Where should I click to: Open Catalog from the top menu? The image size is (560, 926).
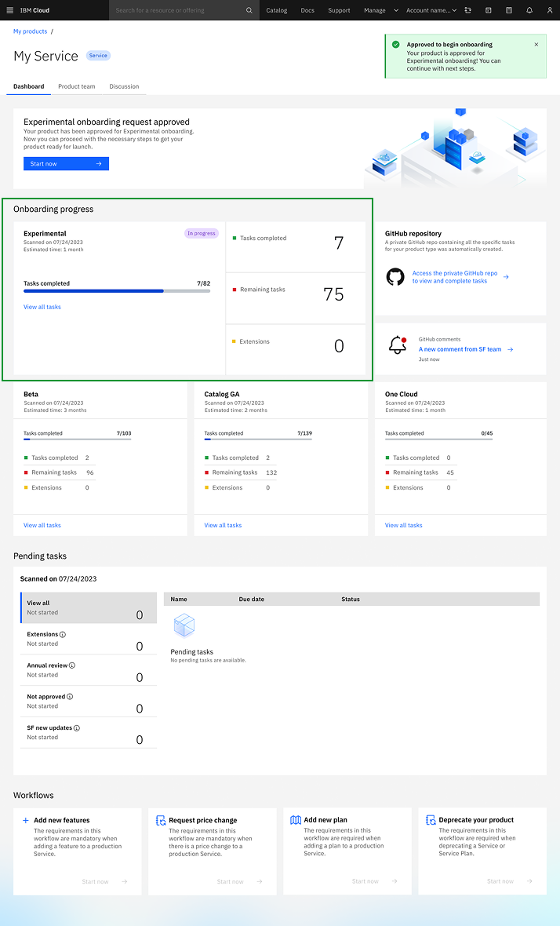(276, 10)
